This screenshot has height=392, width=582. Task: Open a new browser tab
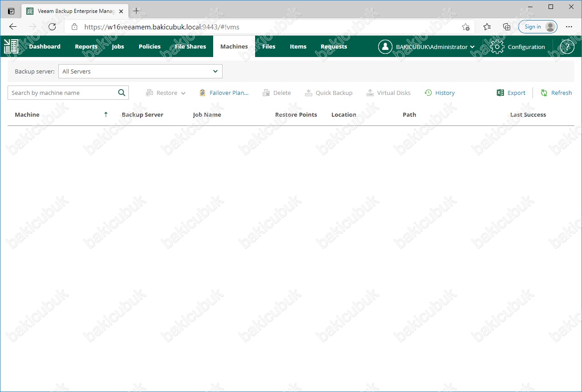[x=136, y=11]
